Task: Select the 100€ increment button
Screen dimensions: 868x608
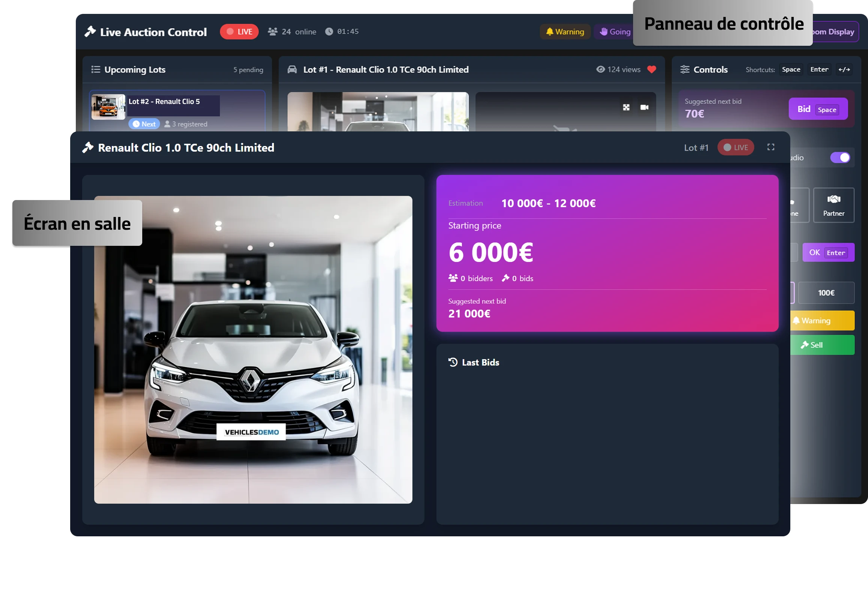Action: [x=826, y=293]
